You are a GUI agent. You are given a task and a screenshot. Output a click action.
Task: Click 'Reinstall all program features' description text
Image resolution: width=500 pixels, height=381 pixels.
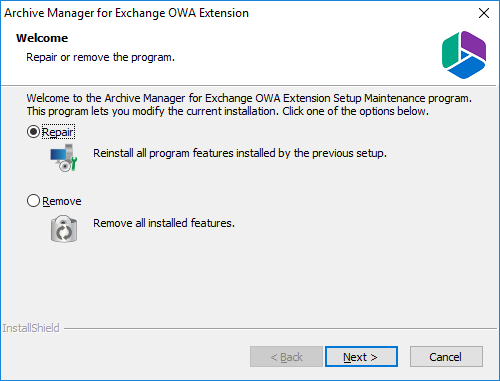(240, 153)
